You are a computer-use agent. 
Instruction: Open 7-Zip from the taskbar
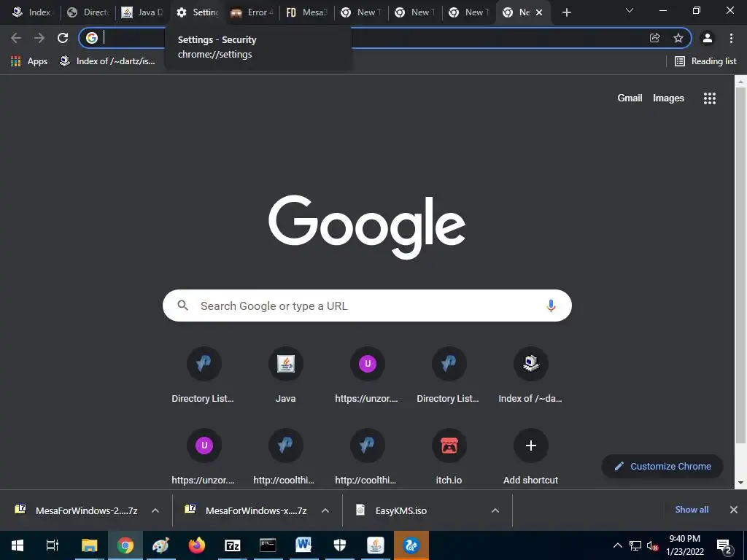tap(233, 545)
